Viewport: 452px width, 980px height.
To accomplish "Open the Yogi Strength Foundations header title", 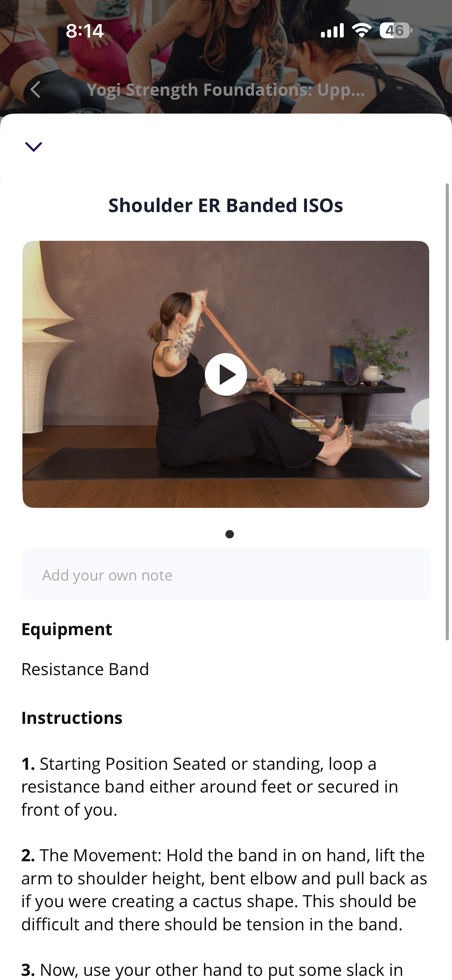I will [x=226, y=90].
